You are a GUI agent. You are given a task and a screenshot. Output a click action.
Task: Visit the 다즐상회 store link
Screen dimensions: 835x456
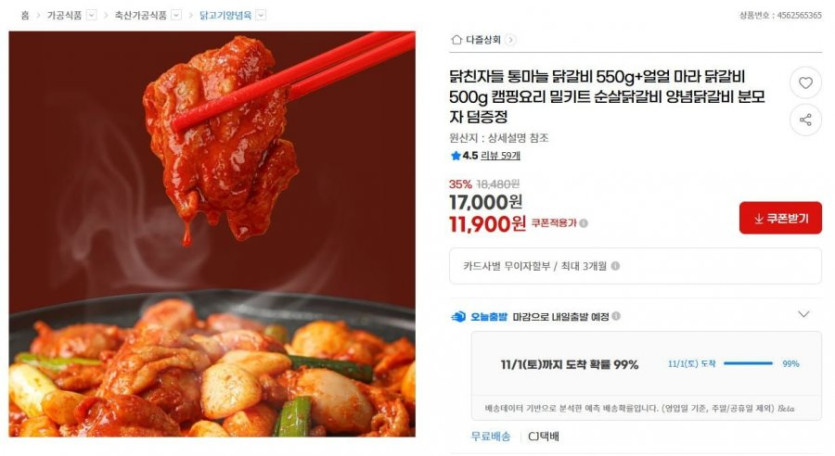click(483, 39)
